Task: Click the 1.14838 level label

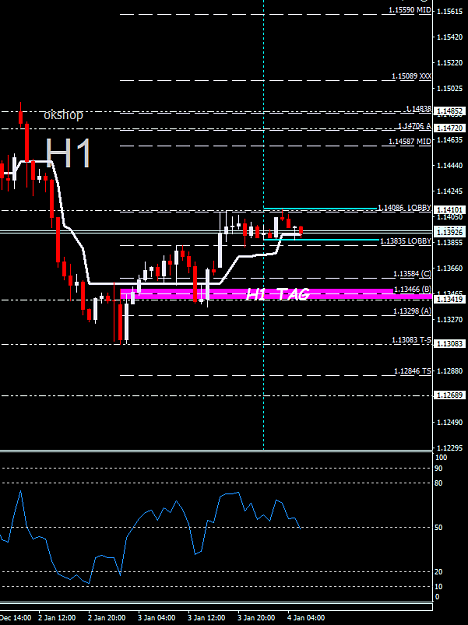Action: pyautogui.click(x=419, y=109)
